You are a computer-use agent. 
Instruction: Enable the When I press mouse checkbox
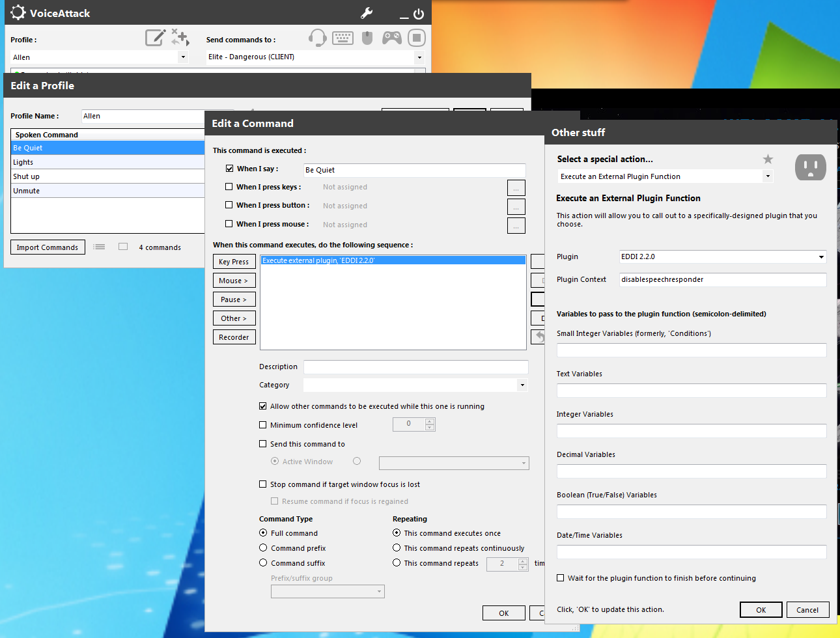click(x=229, y=223)
